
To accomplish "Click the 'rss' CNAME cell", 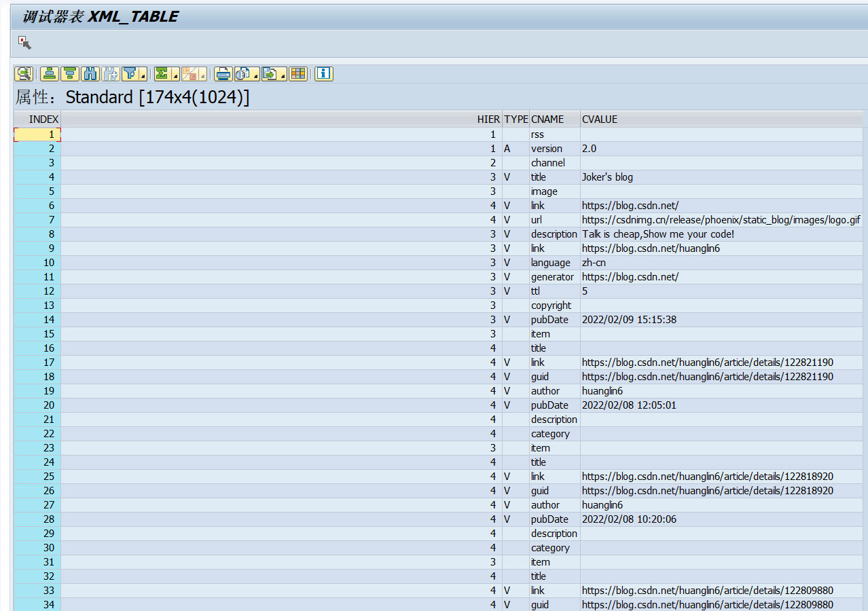I will pos(555,134).
